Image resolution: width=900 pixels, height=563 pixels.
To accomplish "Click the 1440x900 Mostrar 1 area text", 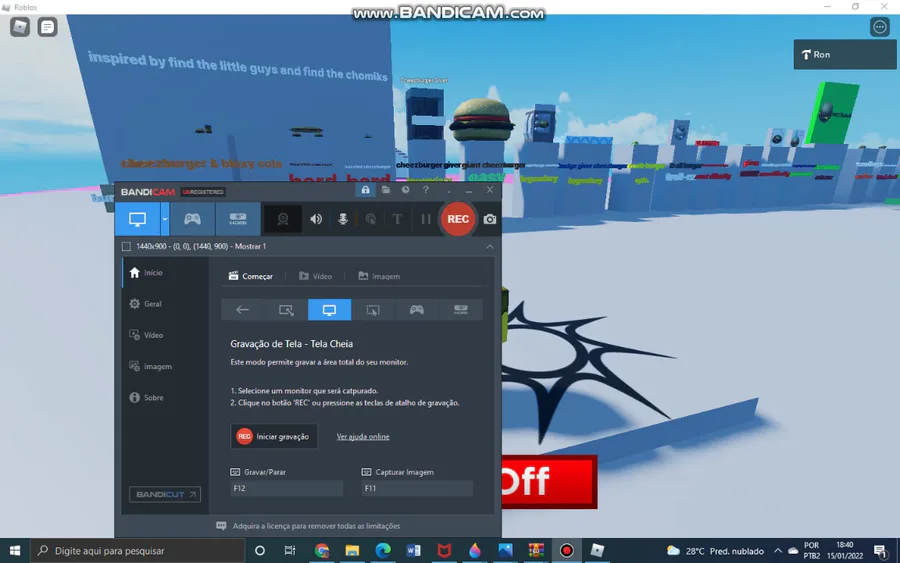I will coord(201,246).
